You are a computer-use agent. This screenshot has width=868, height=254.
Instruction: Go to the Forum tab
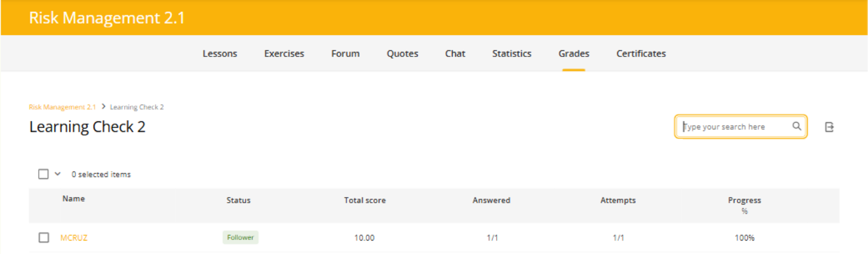346,54
